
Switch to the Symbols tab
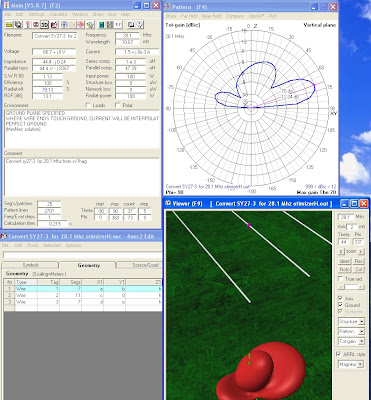click(x=30, y=265)
